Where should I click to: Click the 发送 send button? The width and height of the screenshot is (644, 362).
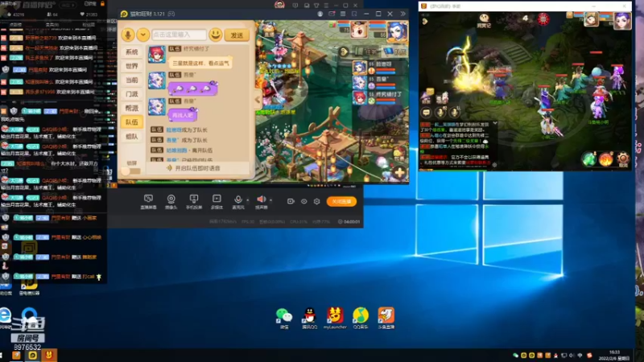(x=237, y=35)
